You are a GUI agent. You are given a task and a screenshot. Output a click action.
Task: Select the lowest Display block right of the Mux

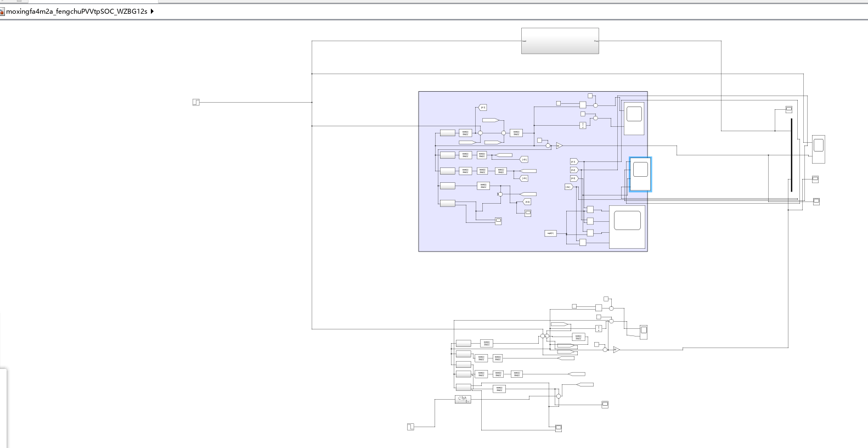(816, 201)
